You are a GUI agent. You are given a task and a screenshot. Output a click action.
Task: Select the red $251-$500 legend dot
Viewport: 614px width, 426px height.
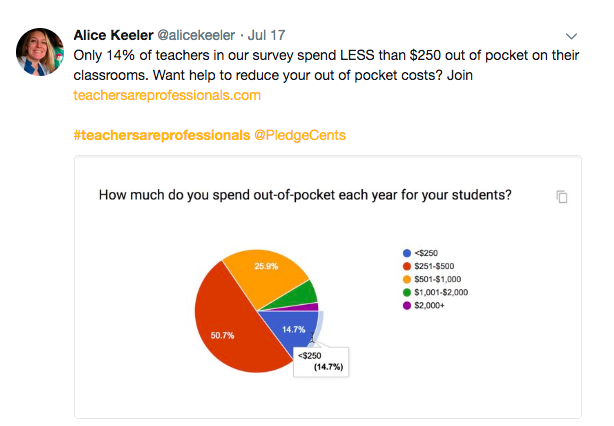[x=407, y=266]
